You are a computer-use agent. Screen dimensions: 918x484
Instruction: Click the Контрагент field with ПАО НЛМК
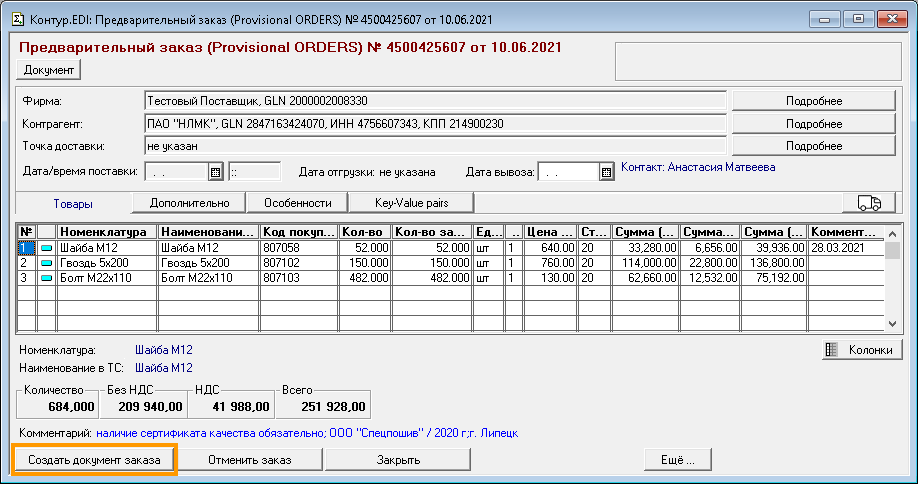[x=435, y=123]
